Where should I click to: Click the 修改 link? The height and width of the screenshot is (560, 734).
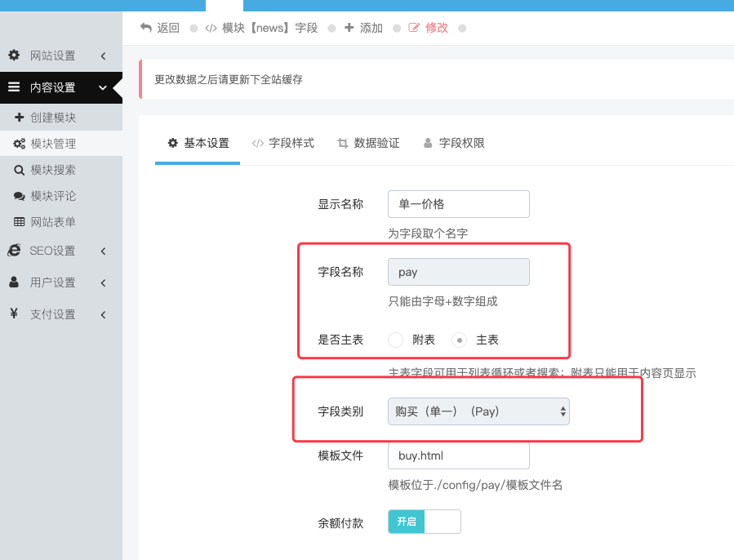coord(436,28)
